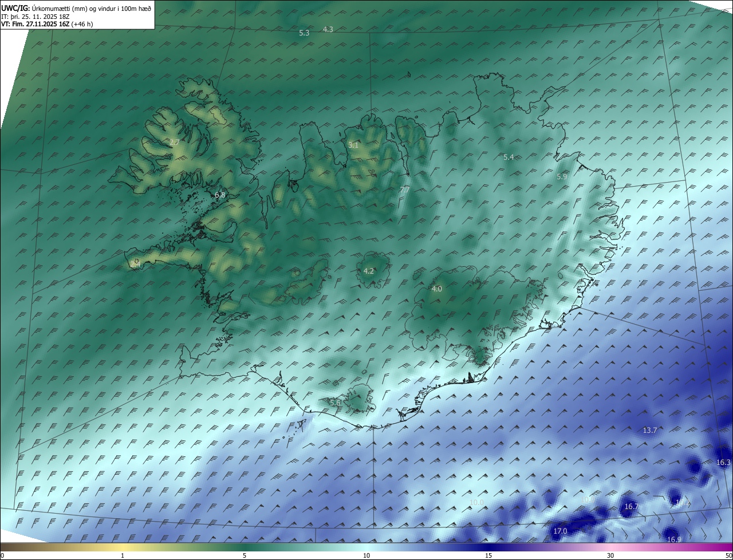
Task: Click the map value 3.1
Action: click(x=353, y=145)
